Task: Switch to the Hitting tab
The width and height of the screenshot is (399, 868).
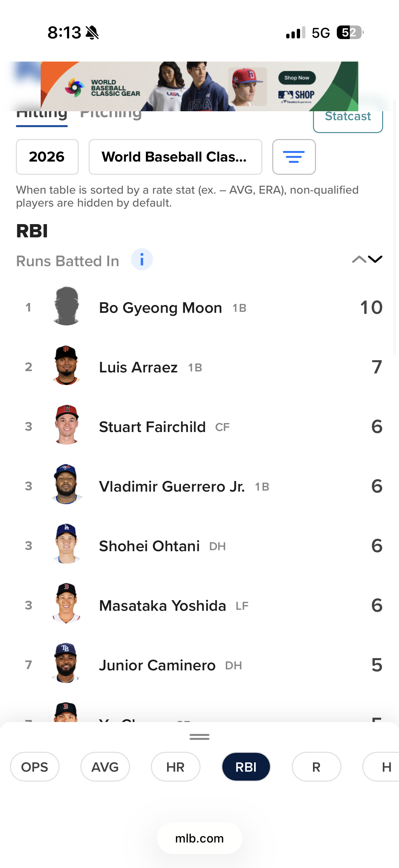Action: tap(42, 116)
